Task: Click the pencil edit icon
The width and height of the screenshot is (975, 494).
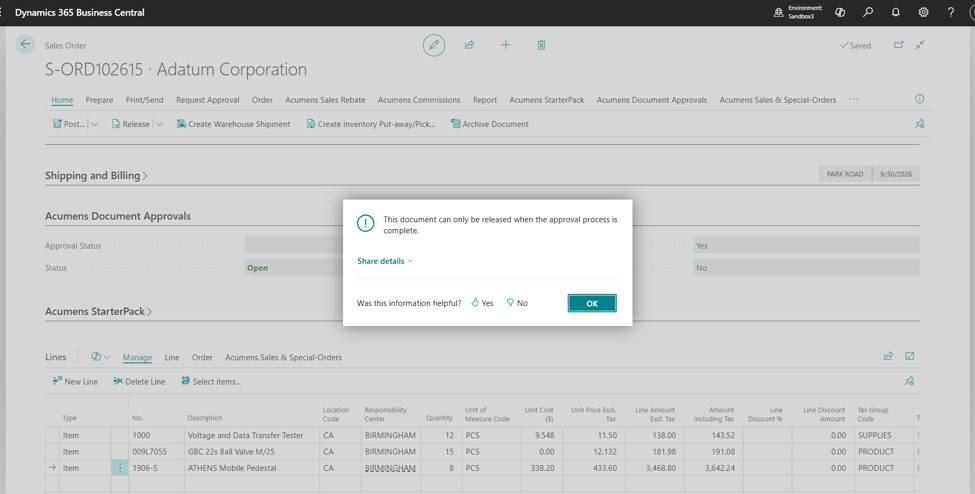Action: (x=434, y=45)
